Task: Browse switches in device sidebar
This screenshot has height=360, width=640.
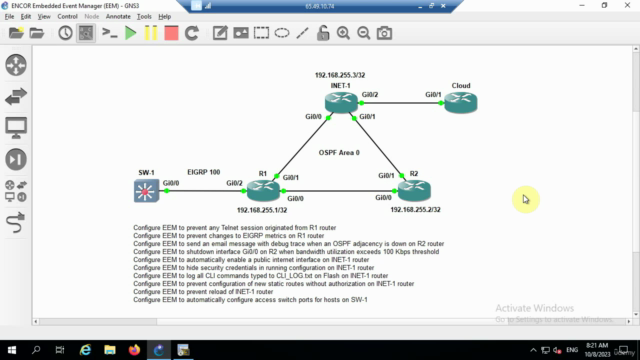Action: tap(16, 96)
